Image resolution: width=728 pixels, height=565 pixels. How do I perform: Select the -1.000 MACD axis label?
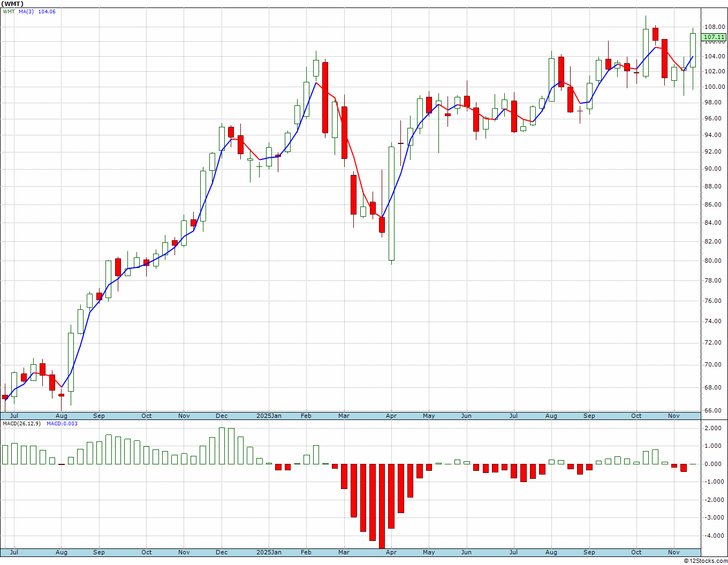click(x=715, y=482)
